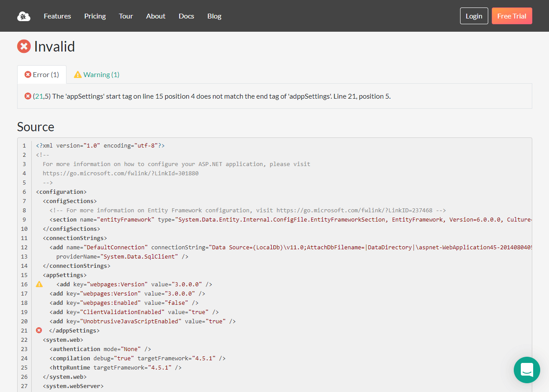Click the warning triangle on the Warning tab

click(x=78, y=74)
